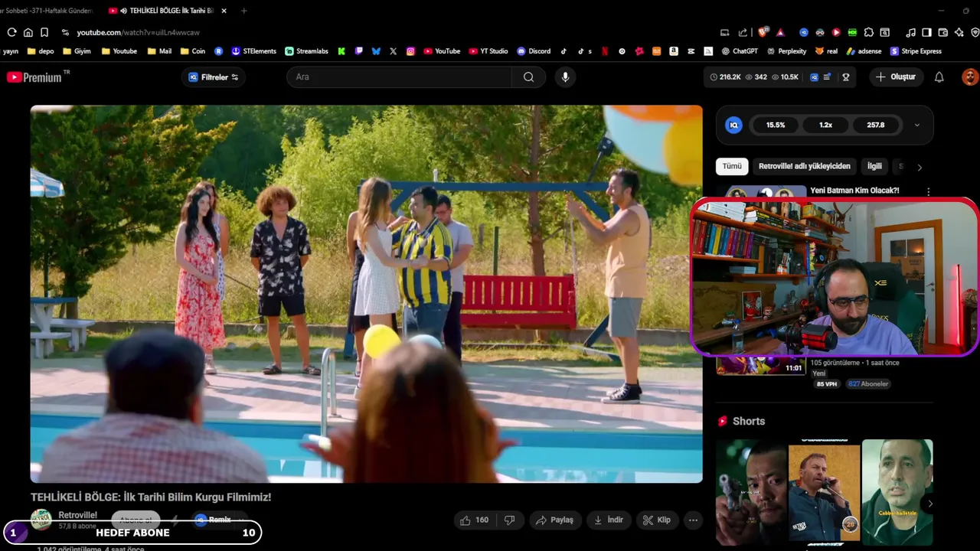The width and height of the screenshot is (980, 551).
Task: Open YouTube notifications bell
Action: point(939,77)
